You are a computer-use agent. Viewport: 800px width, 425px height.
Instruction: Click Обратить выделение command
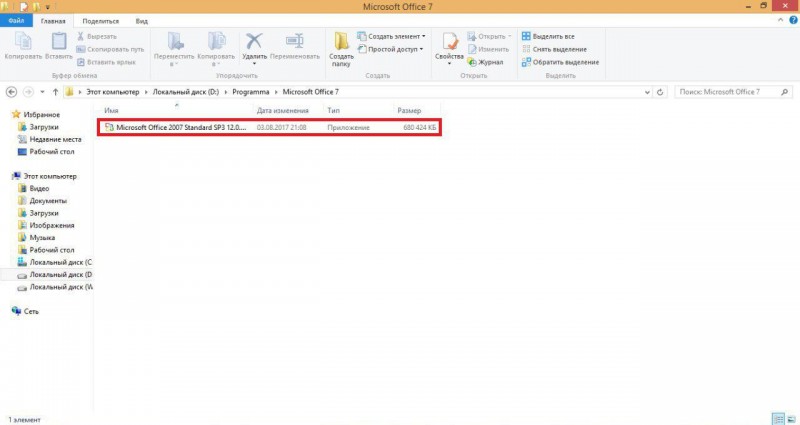coord(560,62)
